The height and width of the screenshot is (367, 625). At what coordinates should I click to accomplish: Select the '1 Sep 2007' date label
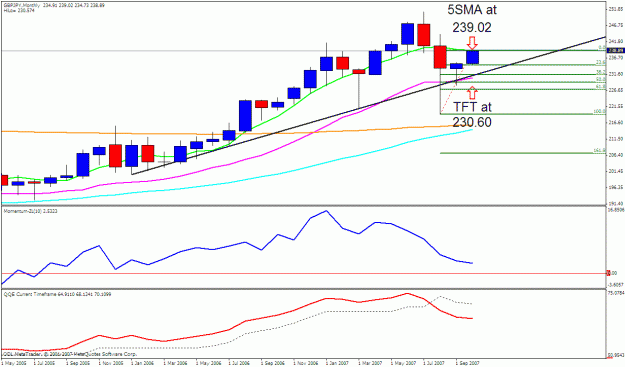pos(468,363)
